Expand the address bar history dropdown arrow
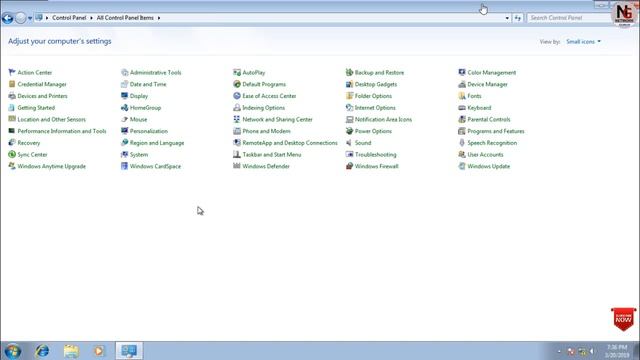The height and width of the screenshot is (360, 640). [x=507, y=18]
